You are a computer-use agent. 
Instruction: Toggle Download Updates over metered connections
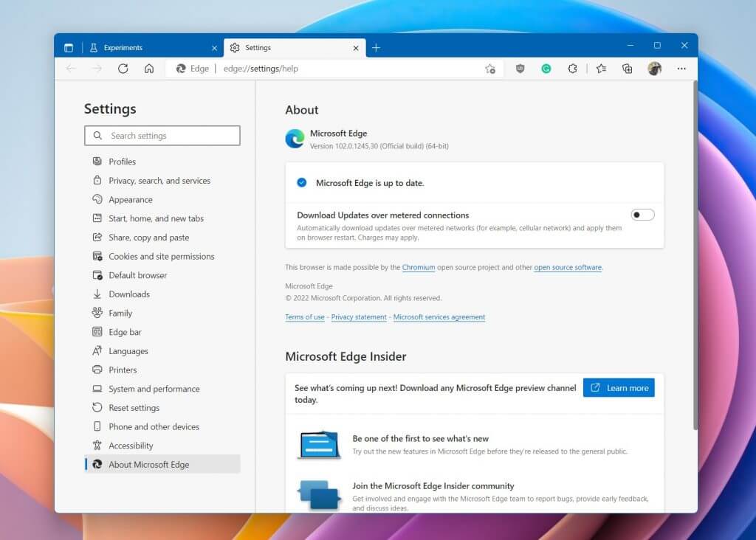pos(642,215)
